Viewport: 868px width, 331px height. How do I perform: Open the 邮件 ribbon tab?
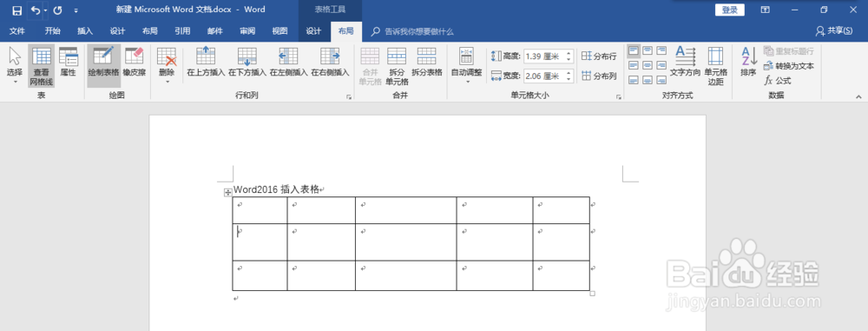click(214, 31)
